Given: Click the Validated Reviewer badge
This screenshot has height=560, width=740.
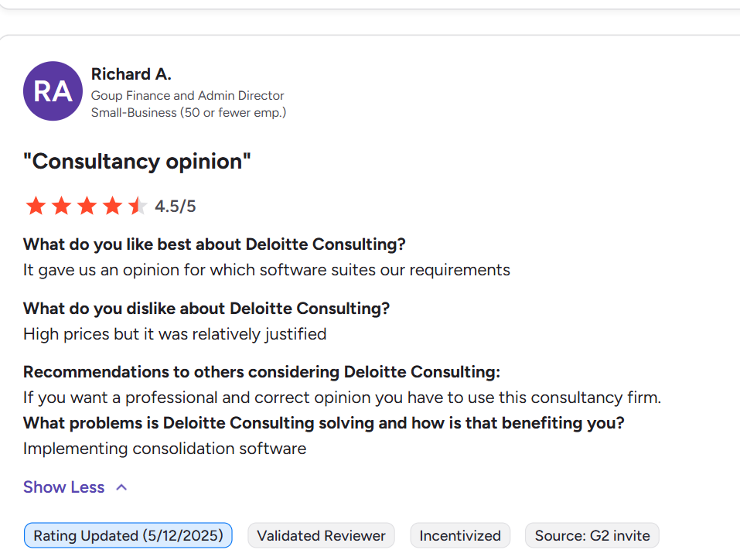Looking at the screenshot, I should coord(321,535).
